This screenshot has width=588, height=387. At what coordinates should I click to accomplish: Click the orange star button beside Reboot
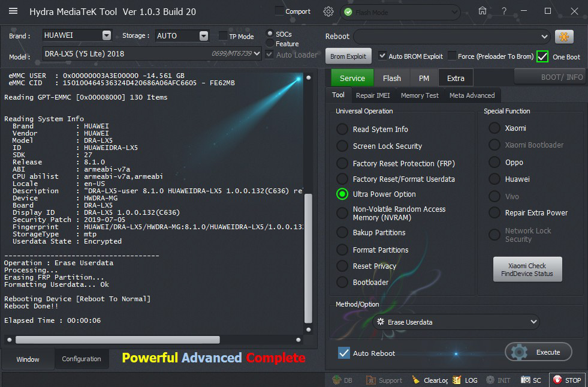[x=564, y=37]
